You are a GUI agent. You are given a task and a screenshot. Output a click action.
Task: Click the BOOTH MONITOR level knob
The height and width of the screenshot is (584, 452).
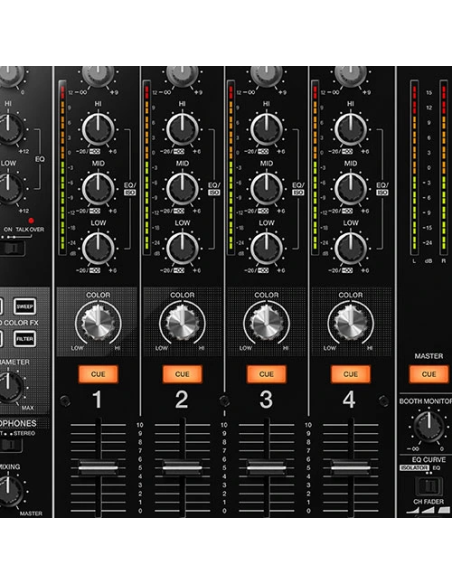[x=429, y=426]
